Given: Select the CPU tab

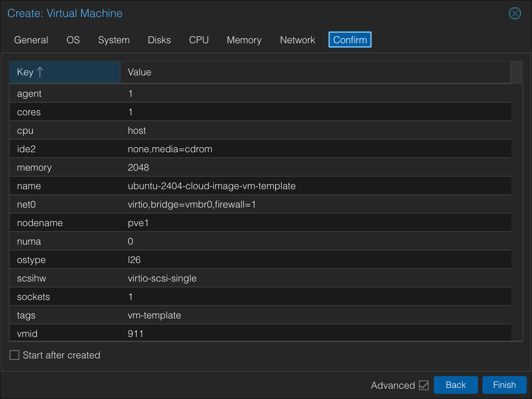Looking at the screenshot, I should (199, 40).
